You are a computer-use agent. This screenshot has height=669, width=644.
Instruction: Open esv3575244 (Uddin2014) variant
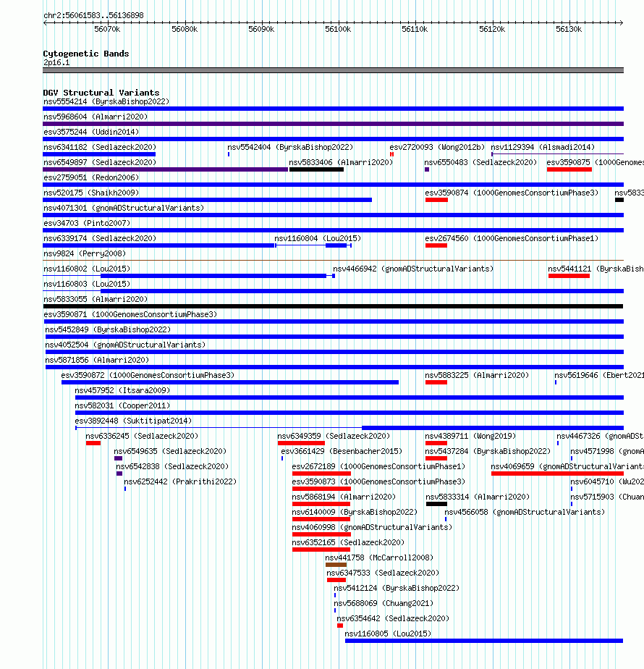[91, 132]
